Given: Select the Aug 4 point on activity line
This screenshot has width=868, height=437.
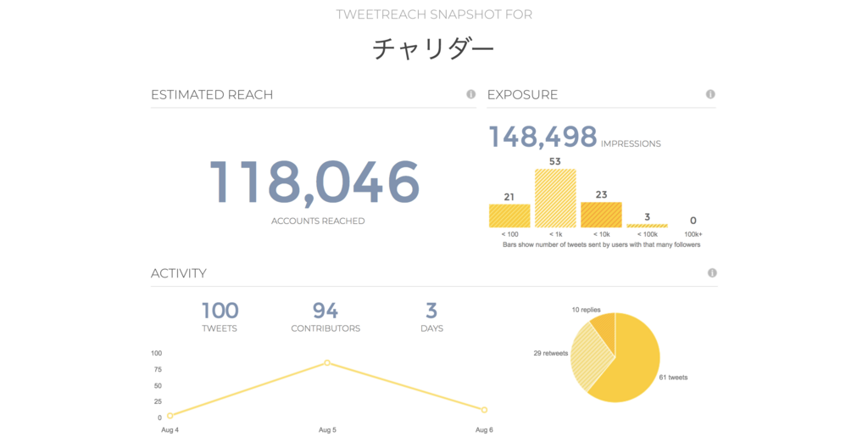Looking at the screenshot, I should 170,416.
